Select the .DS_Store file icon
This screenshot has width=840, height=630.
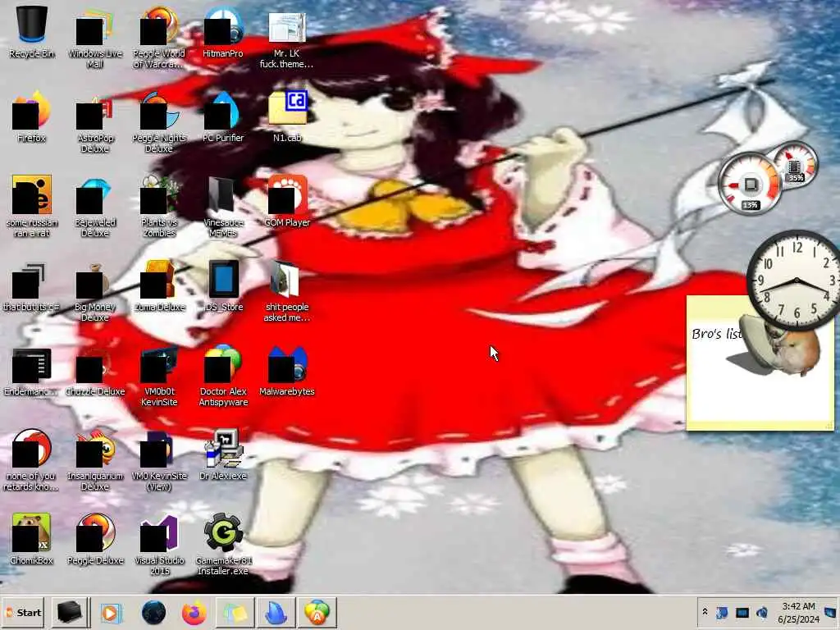click(x=223, y=286)
